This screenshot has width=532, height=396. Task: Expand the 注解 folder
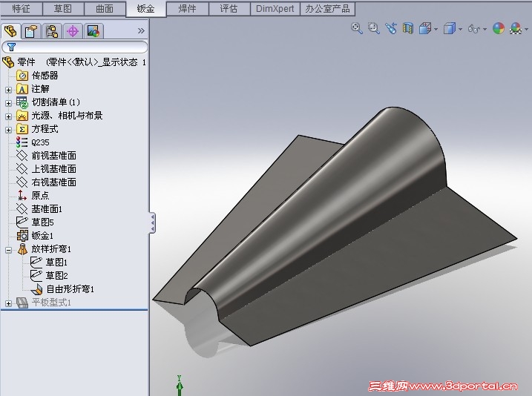[x=8, y=90]
